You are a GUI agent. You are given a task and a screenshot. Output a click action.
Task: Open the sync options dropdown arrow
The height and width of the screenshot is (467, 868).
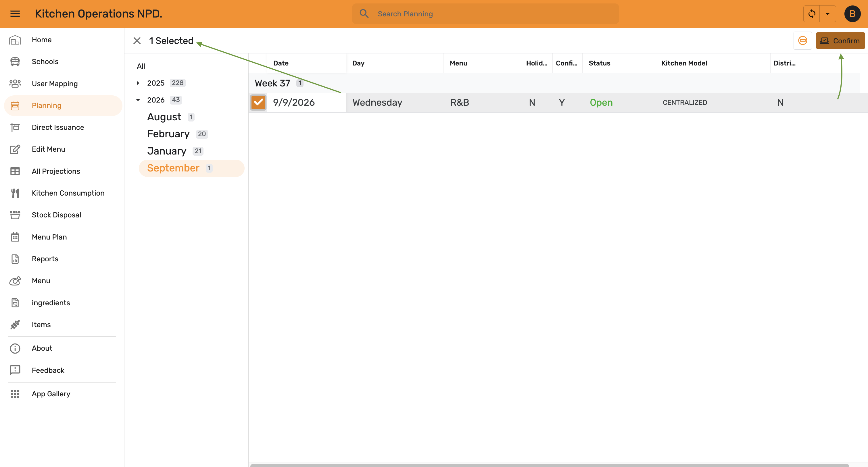click(827, 14)
